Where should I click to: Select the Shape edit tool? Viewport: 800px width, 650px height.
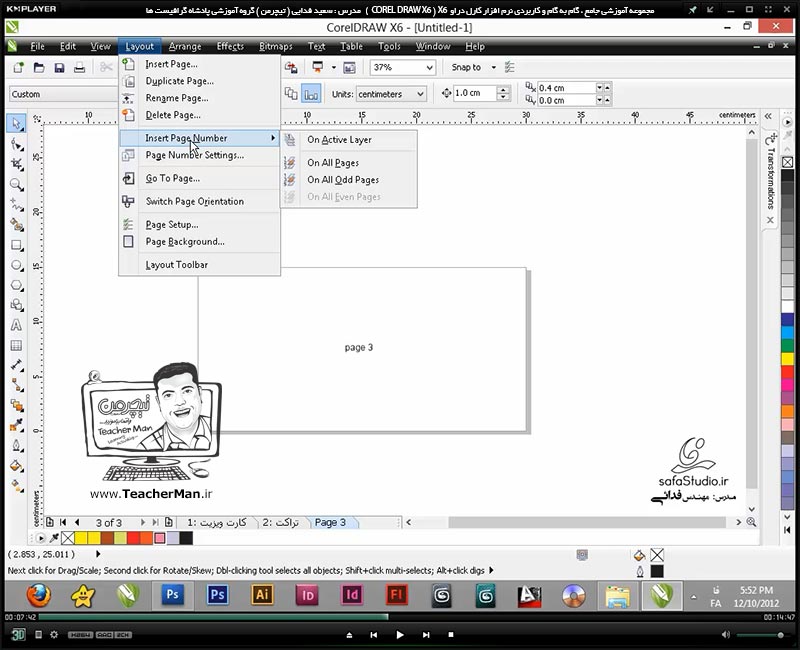point(16,144)
